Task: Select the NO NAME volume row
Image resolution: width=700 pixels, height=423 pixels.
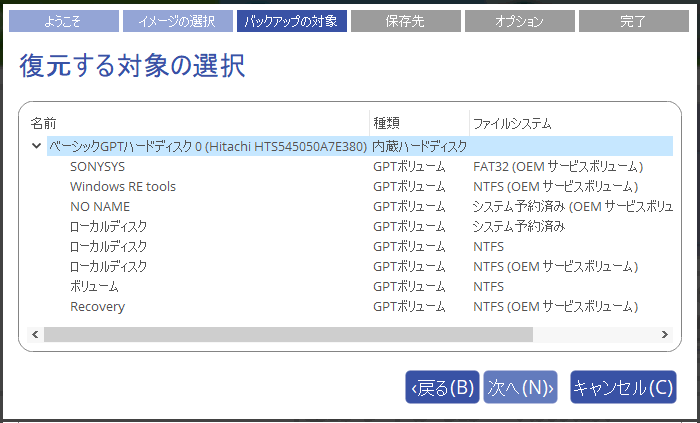Action: (100, 206)
